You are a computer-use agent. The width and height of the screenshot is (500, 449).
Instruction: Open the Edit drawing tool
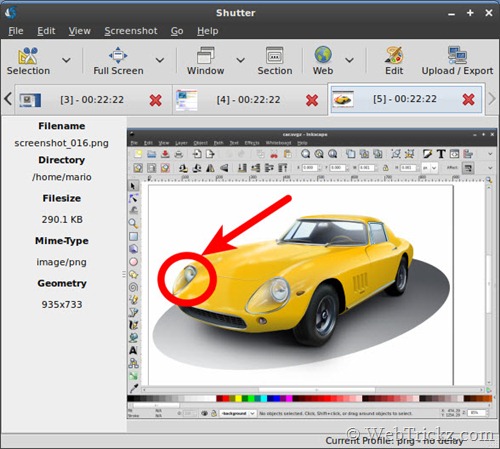(x=394, y=55)
